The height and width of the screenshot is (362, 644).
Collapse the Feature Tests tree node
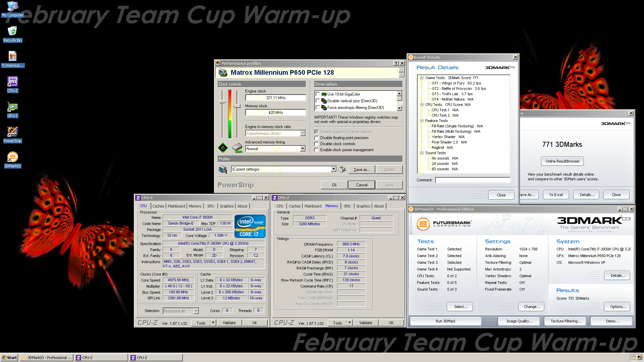tap(422, 121)
